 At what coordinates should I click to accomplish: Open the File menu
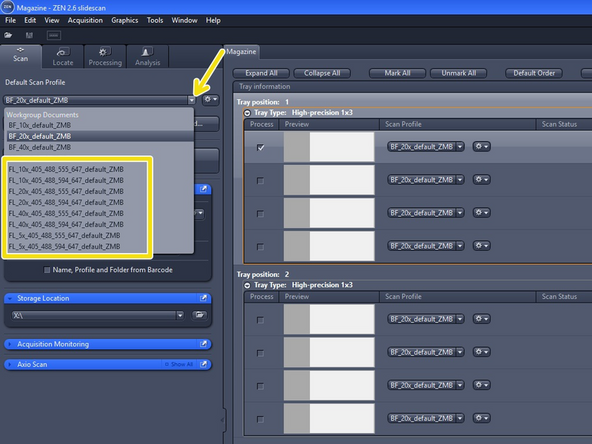pyautogui.click(x=10, y=20)
